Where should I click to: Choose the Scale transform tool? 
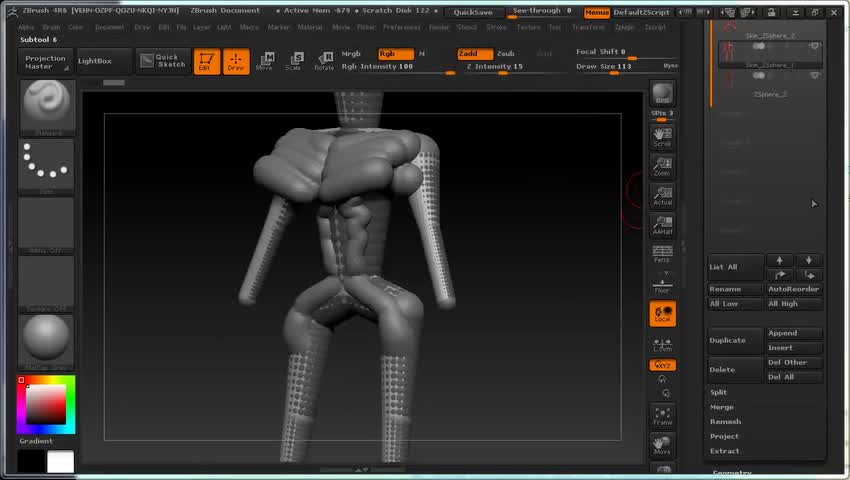[294, 61]
